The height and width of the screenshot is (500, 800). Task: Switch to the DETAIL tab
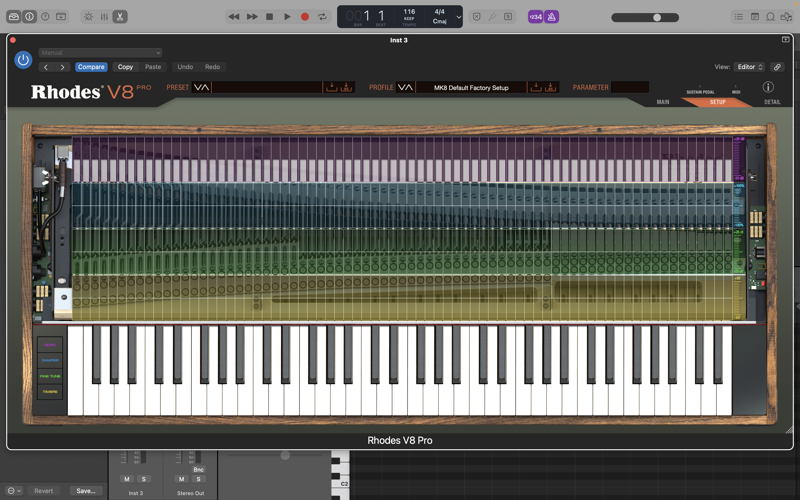772,102
